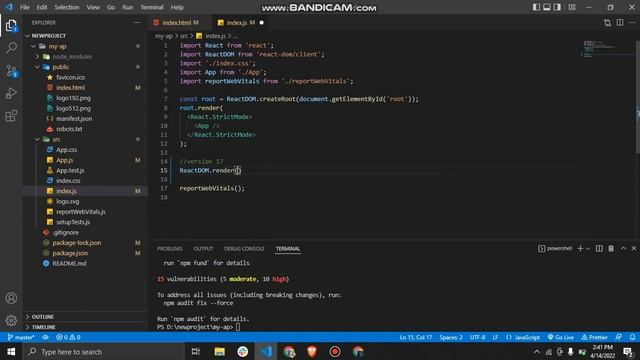This screenshot has height=360, width=640.
Task: Open editor more actions ellipsis
Action: (632, 23)
